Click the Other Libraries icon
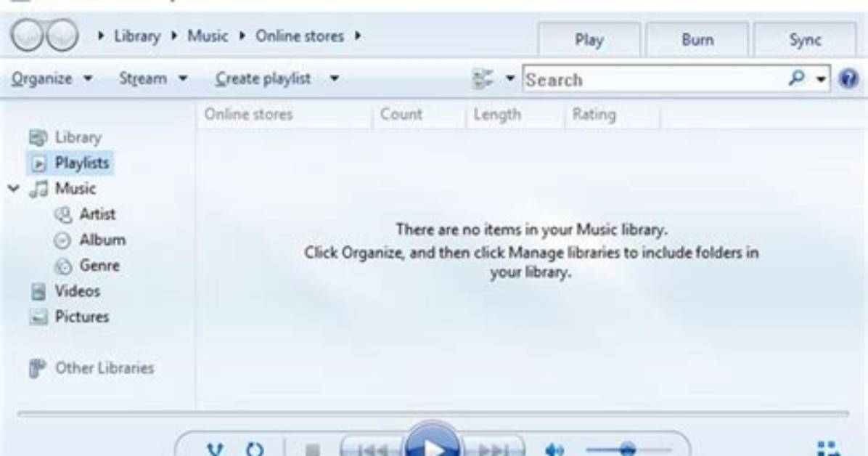Image resolution: width=868 pixels, height=456 pixels. pyautogui.click(x=37, y=368)
